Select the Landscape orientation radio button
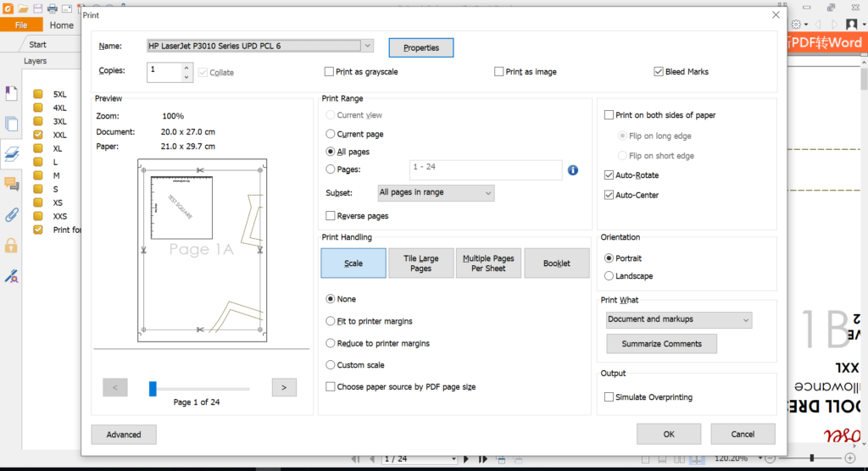Viewport: 868px width, 471px height. 609,276
